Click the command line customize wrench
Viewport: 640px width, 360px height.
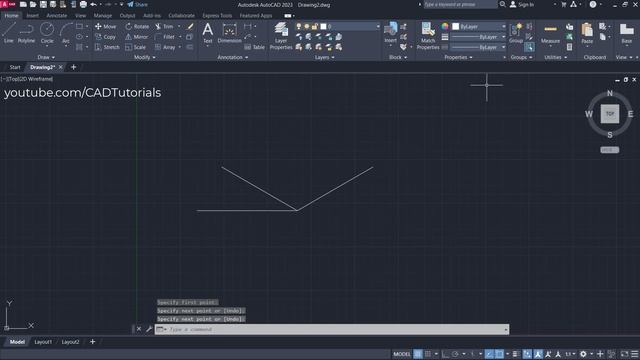click(149, 329)
